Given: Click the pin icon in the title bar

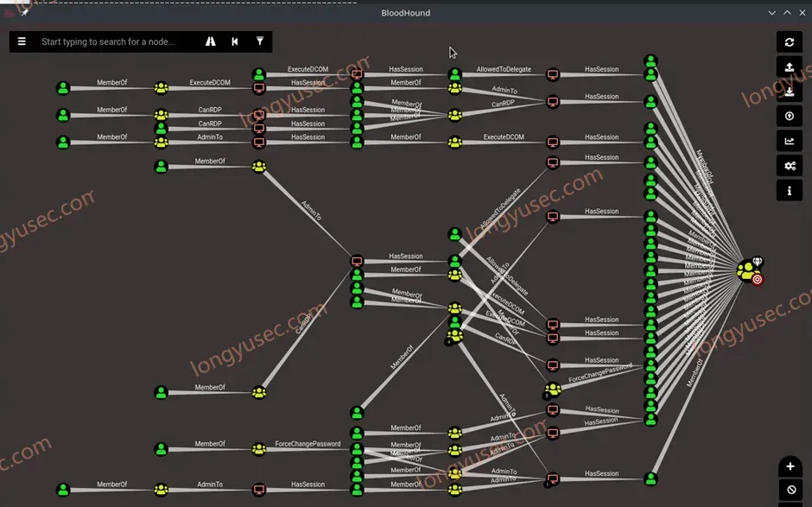Looking at the screenshot, I should [24, 12].
